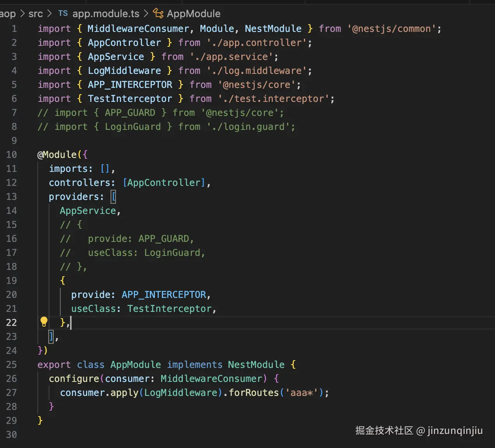Expand chevron between app.module.ts and AppModule
Viewport: 495px width, 448px height.
tap(146, 14)
